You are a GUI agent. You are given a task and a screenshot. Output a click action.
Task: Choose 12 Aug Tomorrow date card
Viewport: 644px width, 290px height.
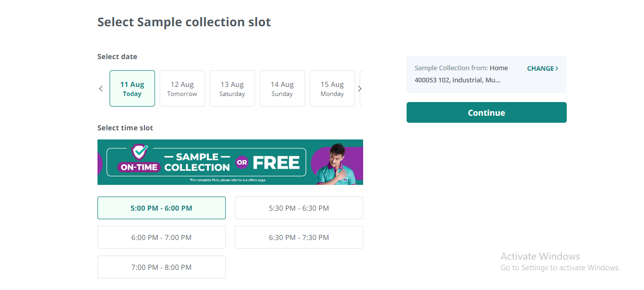tap(182, 88)
